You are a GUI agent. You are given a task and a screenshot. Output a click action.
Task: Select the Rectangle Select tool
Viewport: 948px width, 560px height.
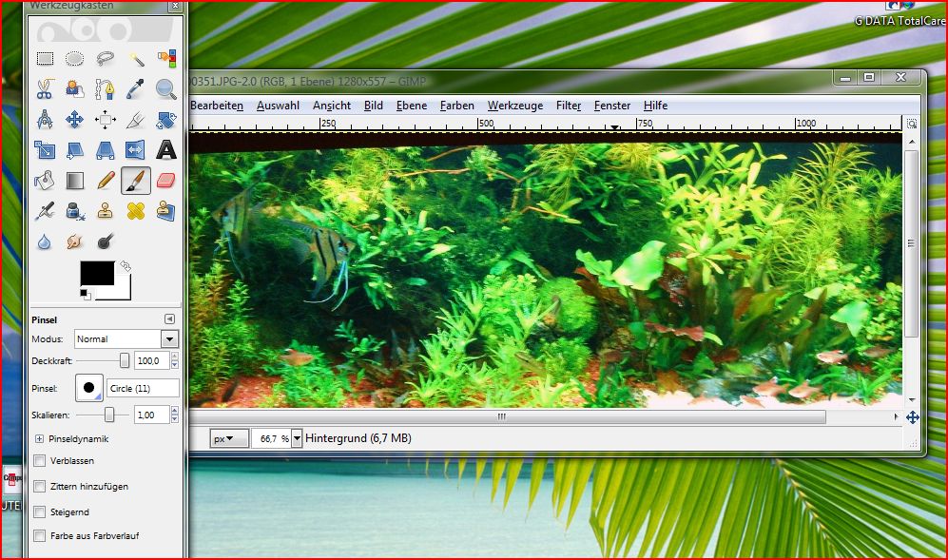pos(45,59)
